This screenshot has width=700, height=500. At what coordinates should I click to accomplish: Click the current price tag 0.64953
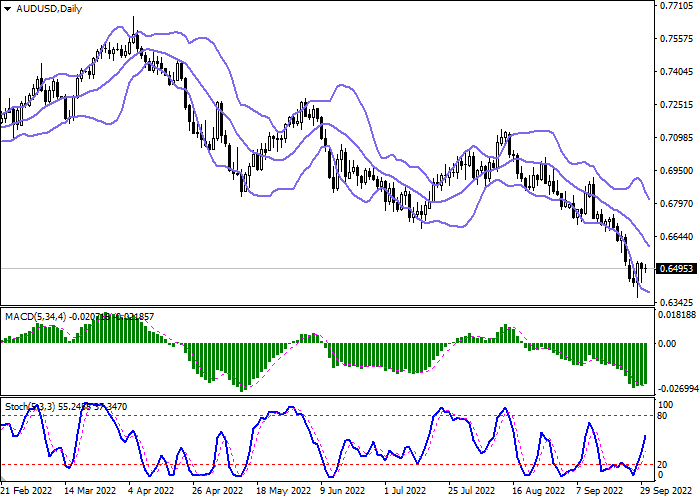[676, 269]
